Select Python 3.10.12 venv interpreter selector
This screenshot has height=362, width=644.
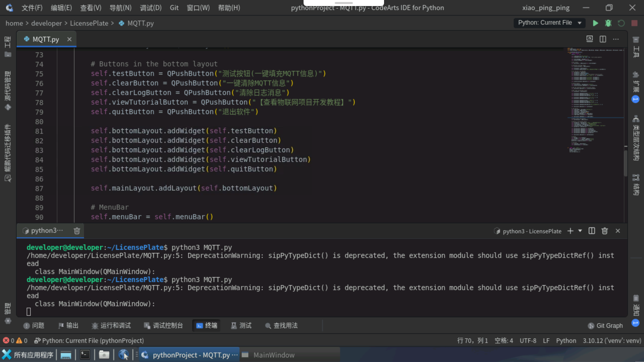(x=611, y=341)
